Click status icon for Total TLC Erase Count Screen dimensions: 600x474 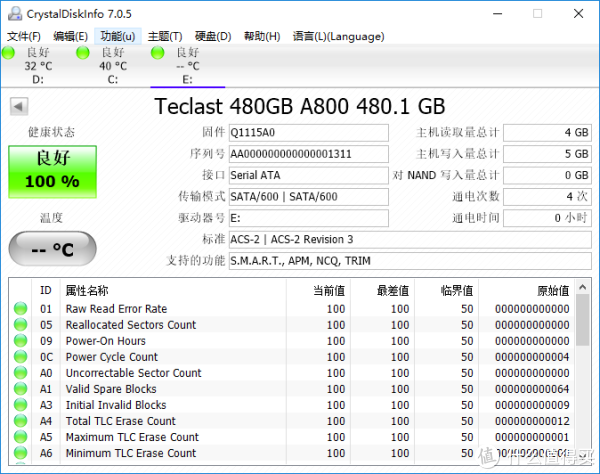click(x=20, y=421)
